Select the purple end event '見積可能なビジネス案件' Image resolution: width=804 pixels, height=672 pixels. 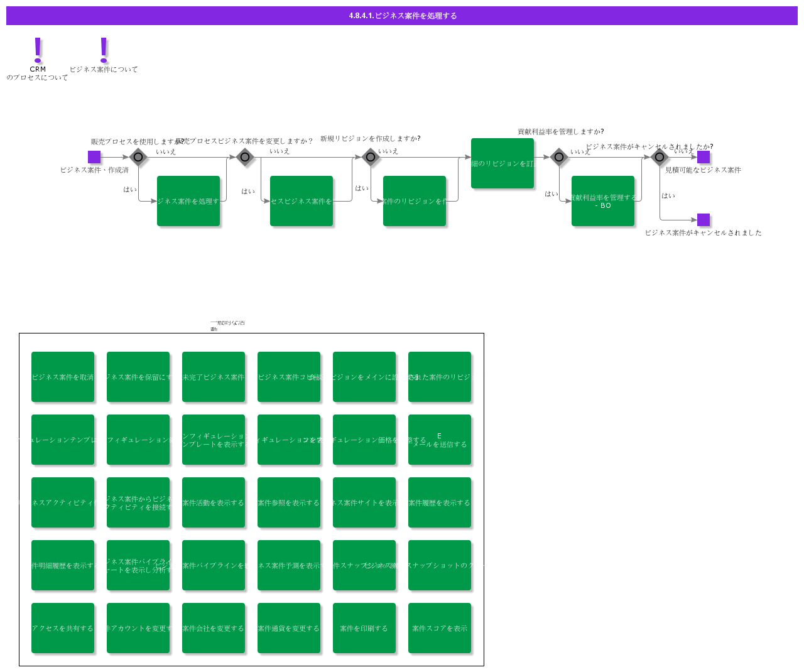click(x=703, y=157)
